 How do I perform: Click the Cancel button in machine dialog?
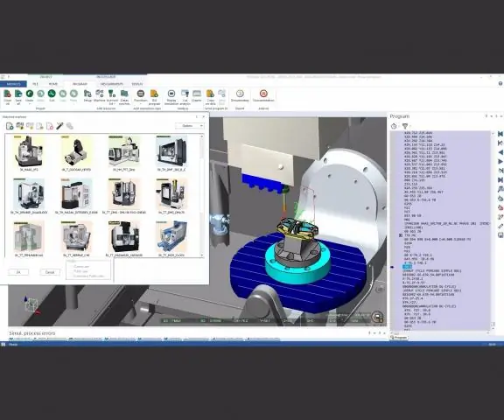tap(50, 272)
